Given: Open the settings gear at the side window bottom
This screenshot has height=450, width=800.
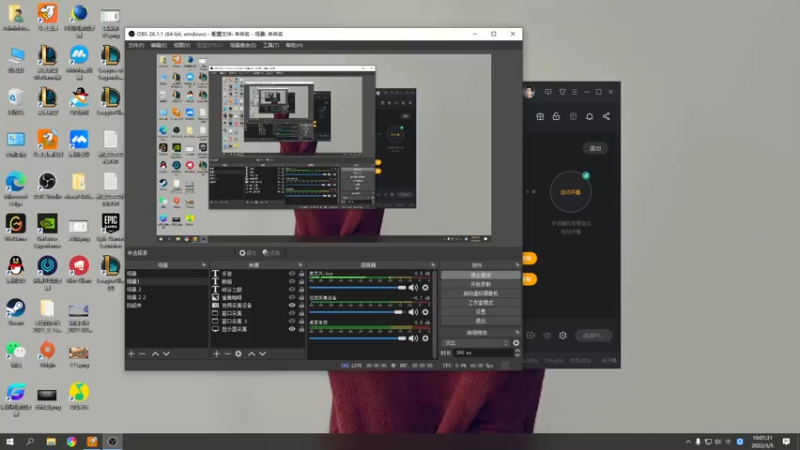Looking at the screenshot, I should [563, 336].
